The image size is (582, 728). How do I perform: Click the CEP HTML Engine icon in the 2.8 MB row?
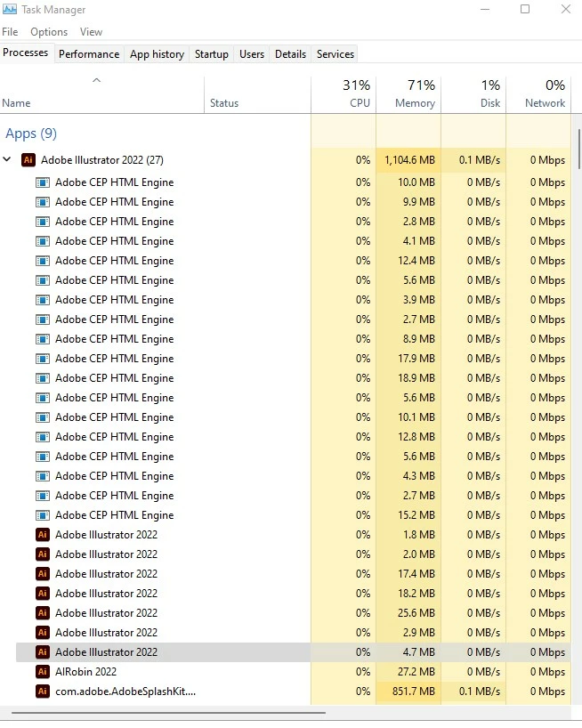[x=43, y=221]
